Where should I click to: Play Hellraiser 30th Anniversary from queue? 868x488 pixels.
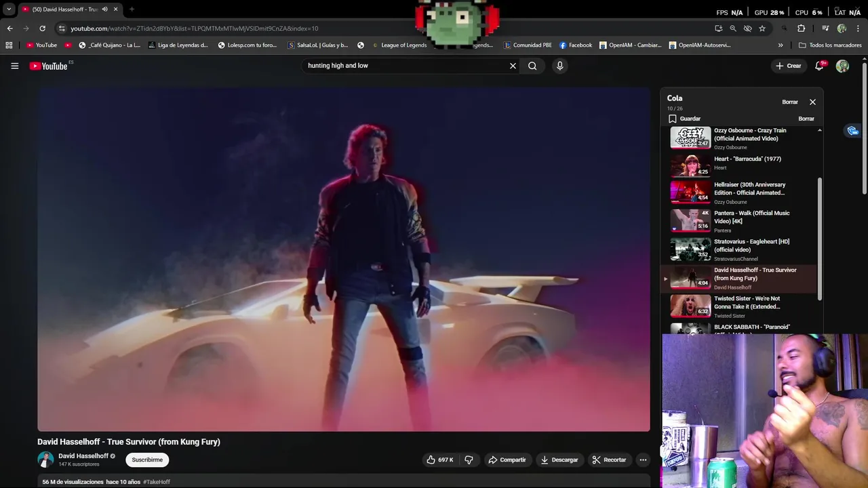point(740,192)
